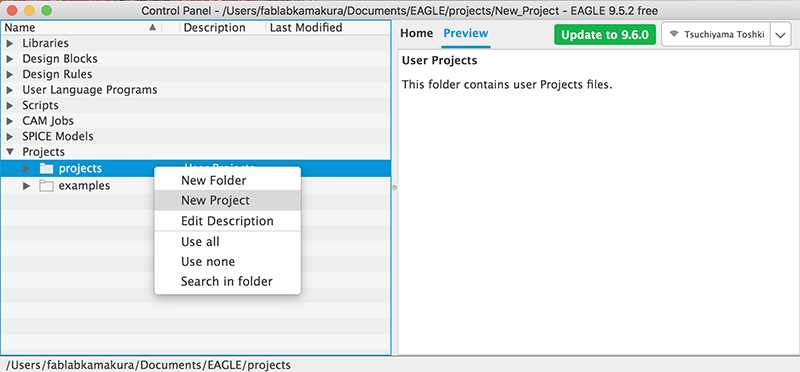Click the Update to 9.6.0 button
800x372 pixels.
pyautogui.click(x=605, y=35)
